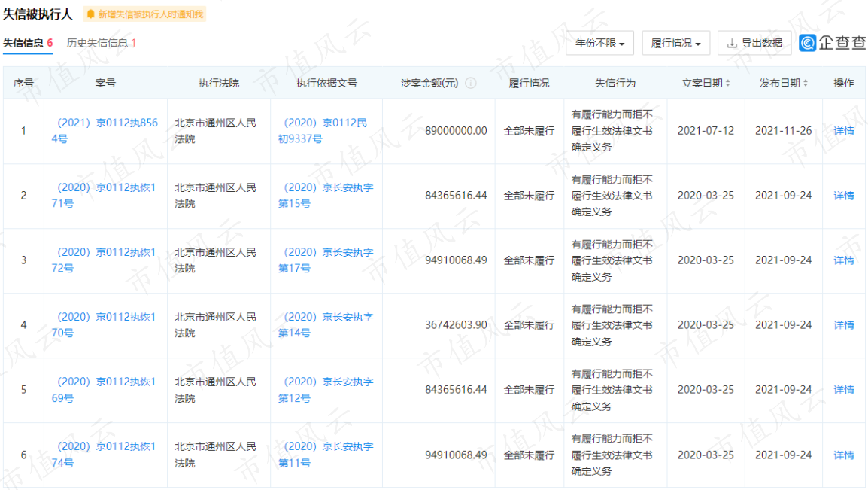Open document (2020)京长安执字第11号
The image size is (868, 490).
(x=326, y=455)
